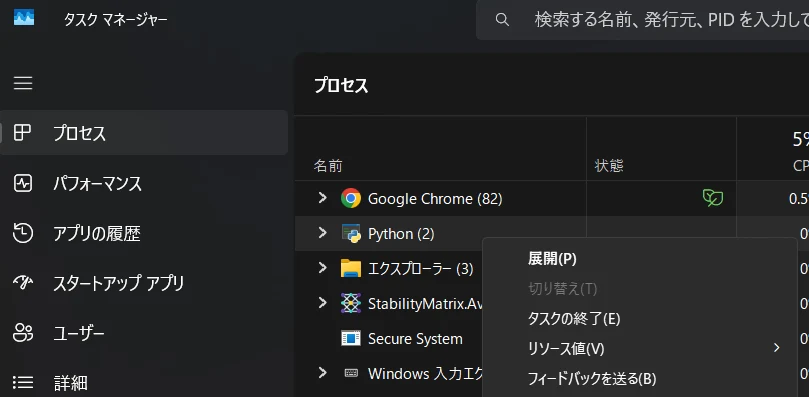
Task: Click the Python process icon
Action: (351, 233)
